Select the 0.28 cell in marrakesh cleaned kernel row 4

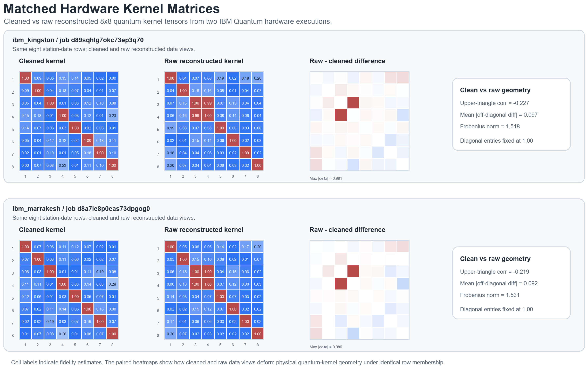coord(112,284)
